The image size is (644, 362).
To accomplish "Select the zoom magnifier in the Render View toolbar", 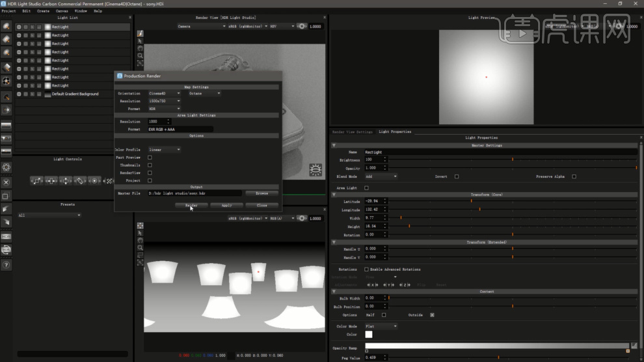I will (x=140, y=55).
